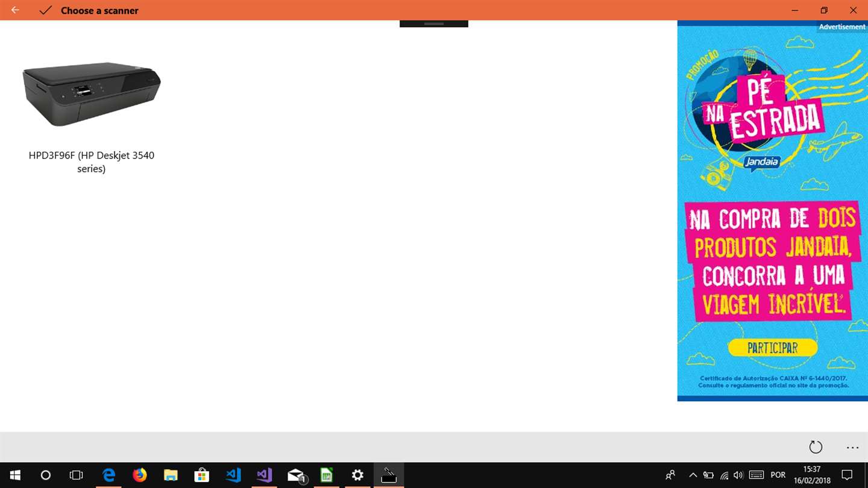Go back using the arrow button

point(15,10)
